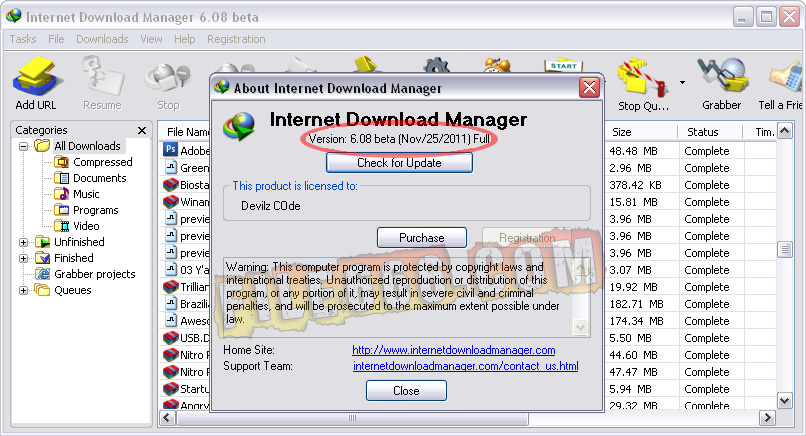Open the Downloads menu
Screen dimensions: 806x436
(102, 39)
